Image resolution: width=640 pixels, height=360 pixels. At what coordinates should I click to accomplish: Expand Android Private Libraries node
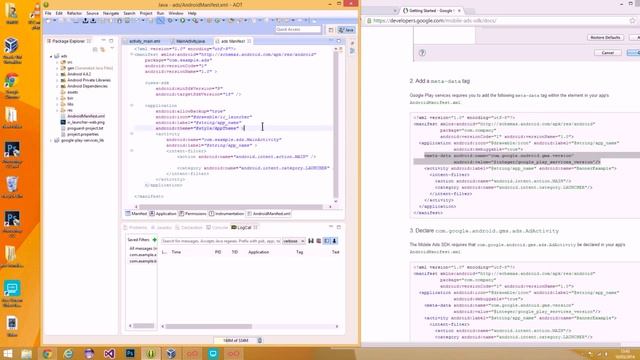click(x=57, y=80)
